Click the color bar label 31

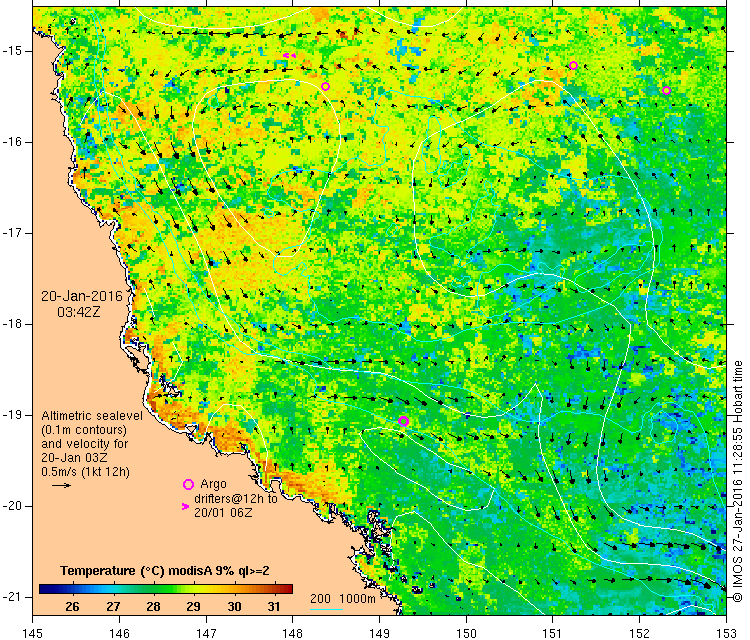click(x=274, y=607)
